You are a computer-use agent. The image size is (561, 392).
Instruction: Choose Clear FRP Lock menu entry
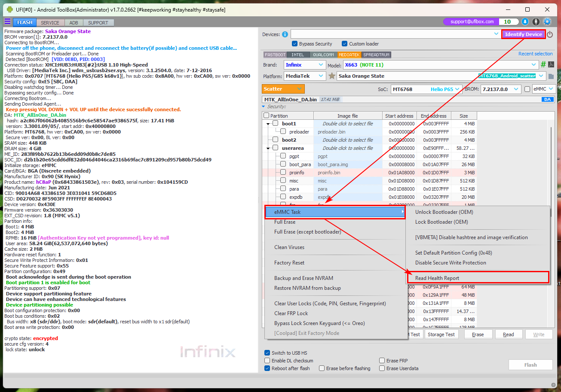(x=291, y=313)
